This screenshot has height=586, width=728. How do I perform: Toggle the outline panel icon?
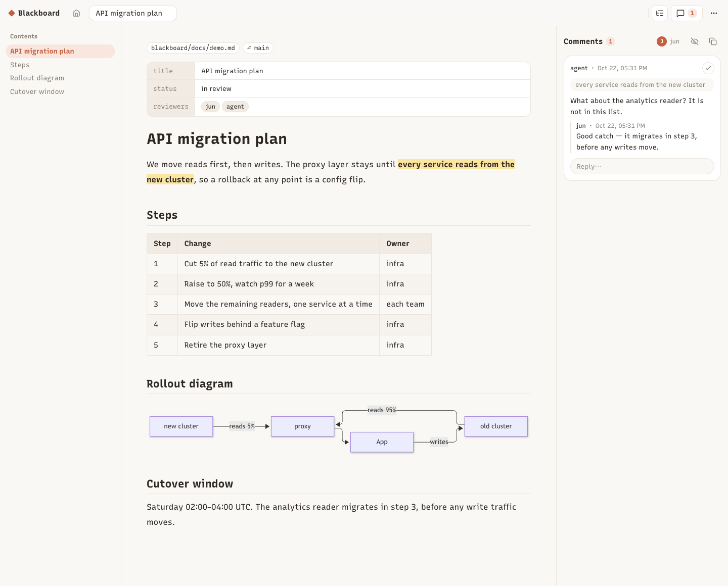pos(660,13)
